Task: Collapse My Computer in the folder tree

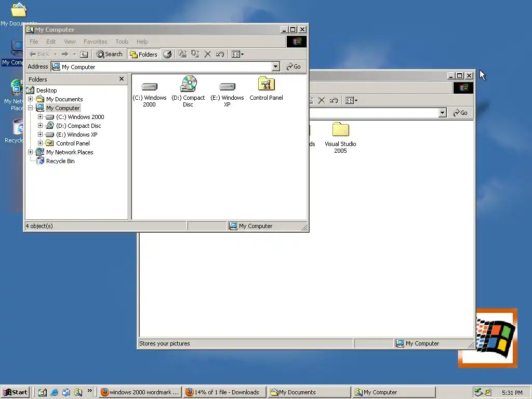Action: [31, 108]
